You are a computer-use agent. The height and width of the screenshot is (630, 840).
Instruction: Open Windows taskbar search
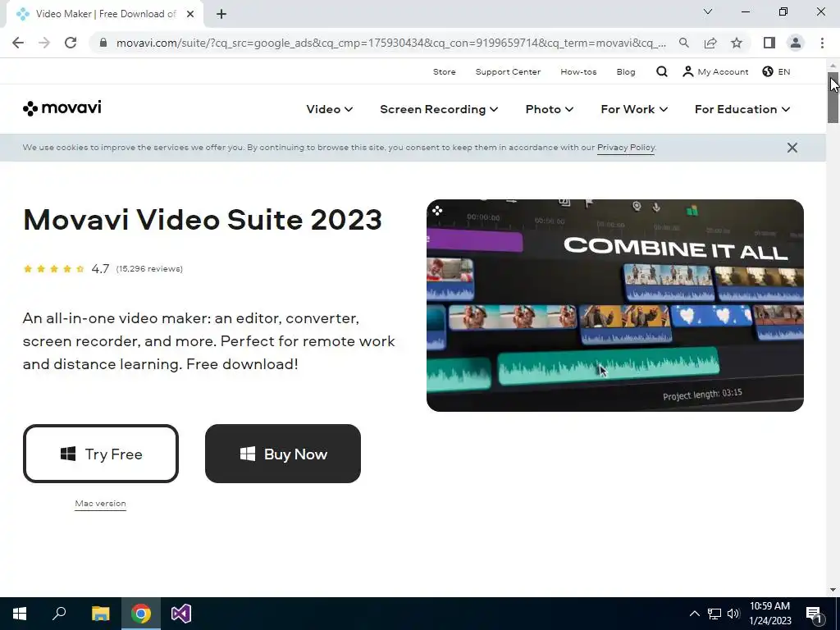[x=59, y=614]
